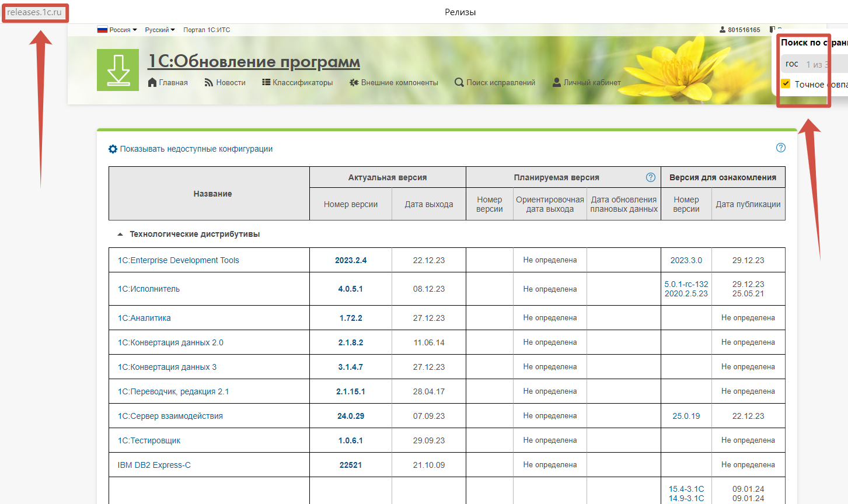Image resolution: width=848 pixels, height=504 pixels.
Task: Open 1С:Аналитика releases
Action: [144, 318]
